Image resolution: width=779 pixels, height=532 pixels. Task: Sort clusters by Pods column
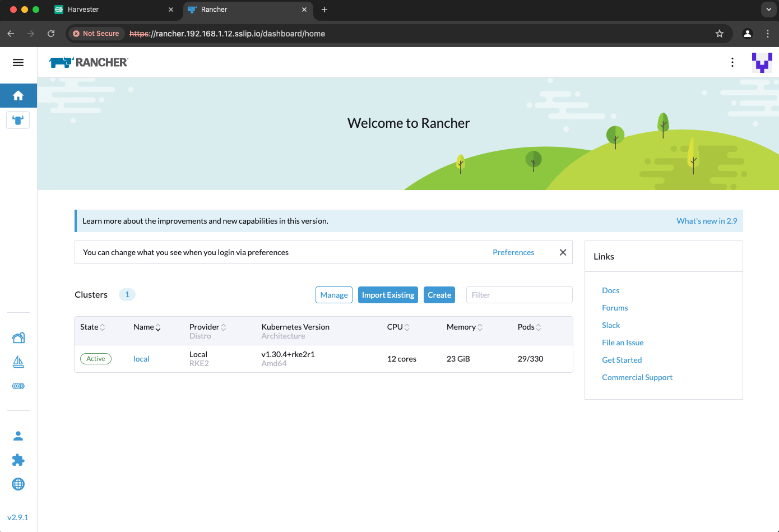pyautogui.click(x=529, y=327)
